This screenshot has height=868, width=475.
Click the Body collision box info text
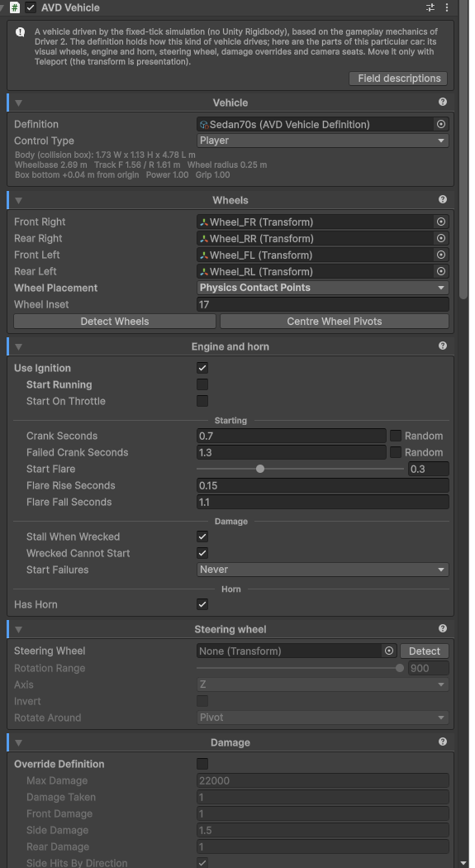(105, 154)
